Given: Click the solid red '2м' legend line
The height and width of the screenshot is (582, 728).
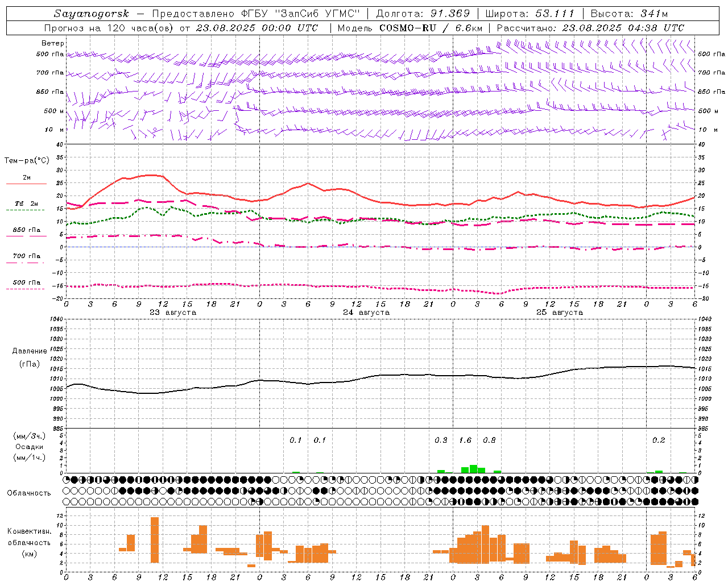Looking at the screenshot, I should (x=26, y=184).
